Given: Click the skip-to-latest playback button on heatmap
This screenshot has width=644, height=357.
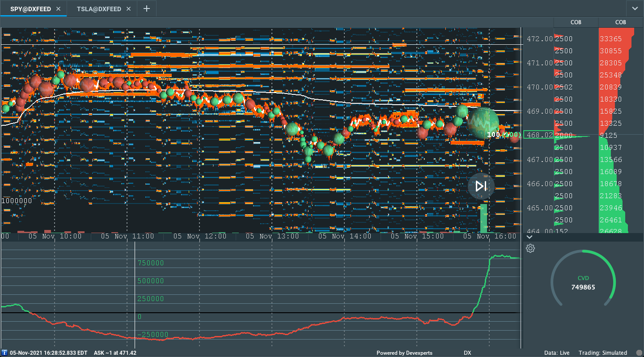Looking at the screenshot, I should click(481, 186).
